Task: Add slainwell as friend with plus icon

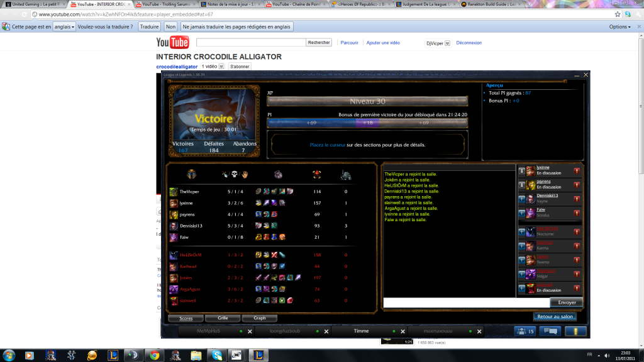Action: point(521,288)
